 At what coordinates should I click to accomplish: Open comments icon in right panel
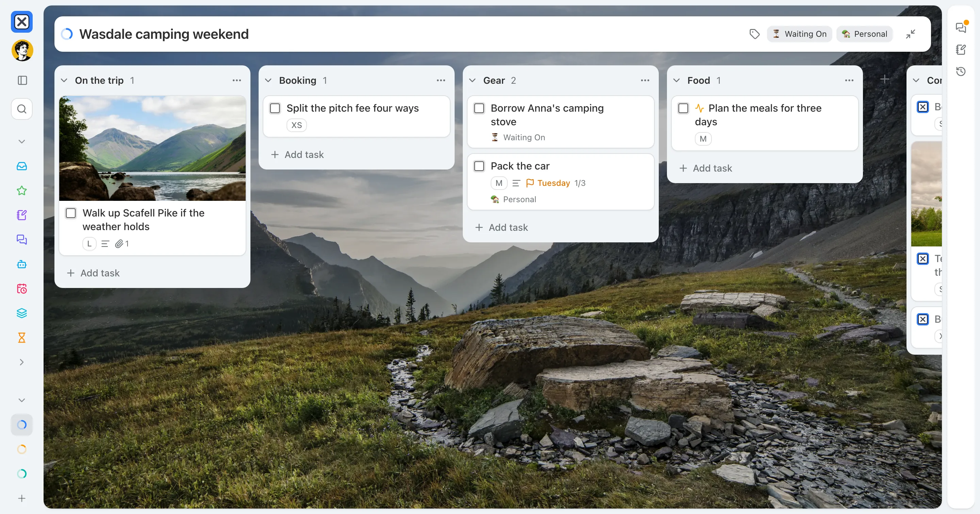[x=961, y=27]
